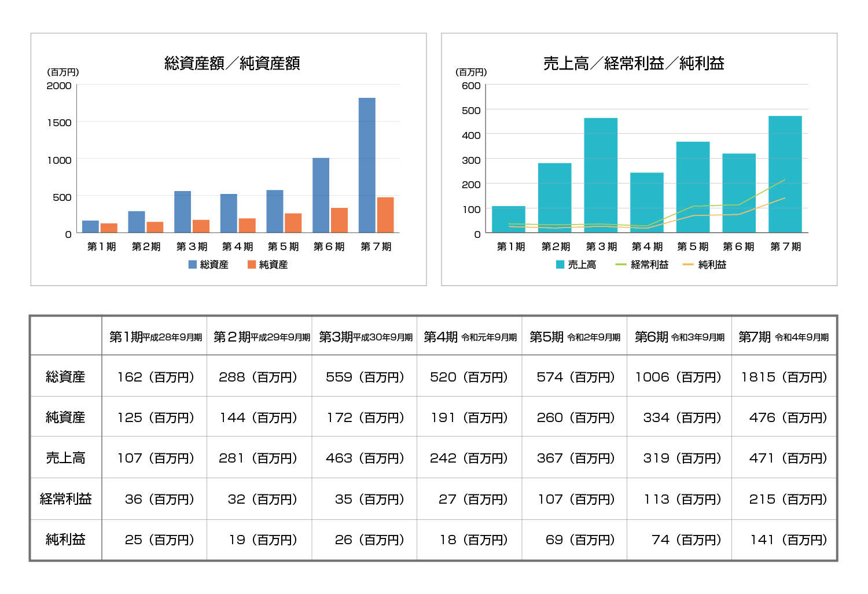Click the 売上高 row header in table
Screen dimensions: 868x594
pyautogui.click(x=65, y=458)
